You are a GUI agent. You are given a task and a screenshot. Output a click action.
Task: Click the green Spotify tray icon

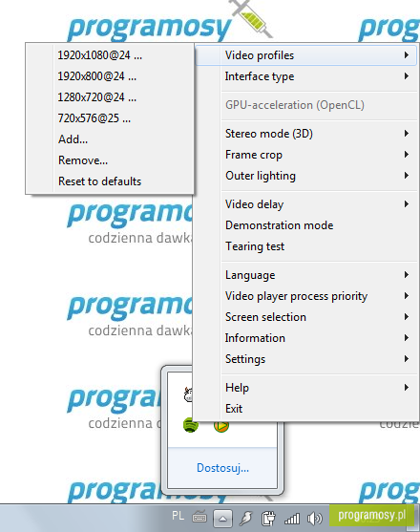coord(191,425)
